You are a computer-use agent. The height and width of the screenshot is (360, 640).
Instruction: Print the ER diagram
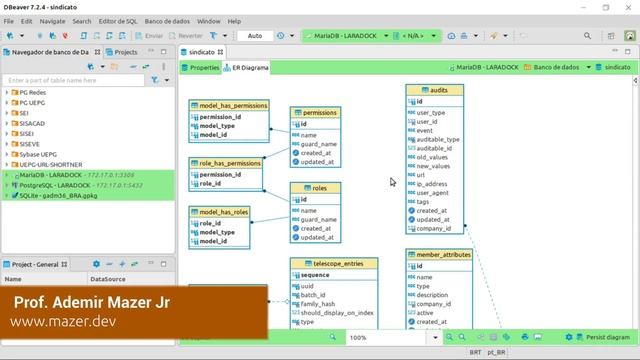pyautogui.click(x=525, y=337)
